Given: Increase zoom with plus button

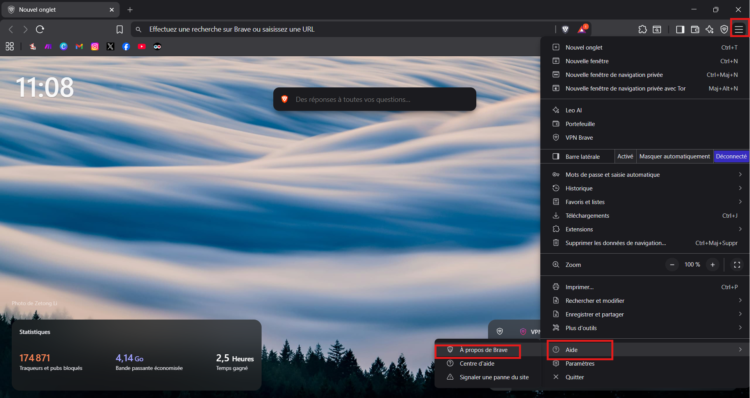Looking at the screenshot, I should [x=712, y=265].
